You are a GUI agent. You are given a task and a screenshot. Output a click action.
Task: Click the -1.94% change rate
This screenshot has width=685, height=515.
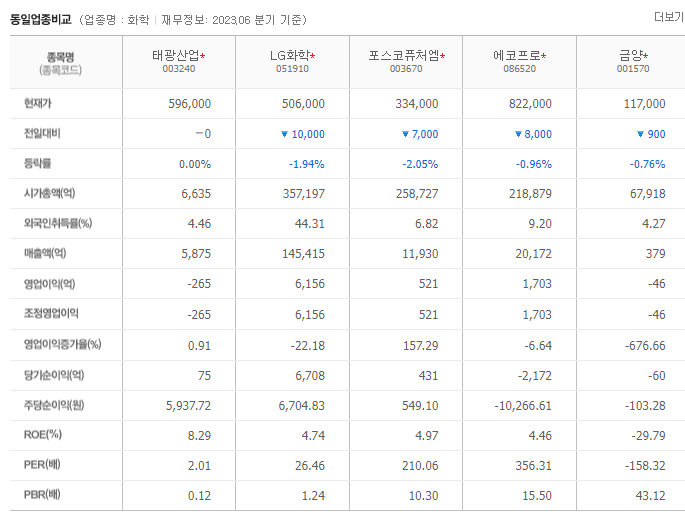tap(307, 164)
